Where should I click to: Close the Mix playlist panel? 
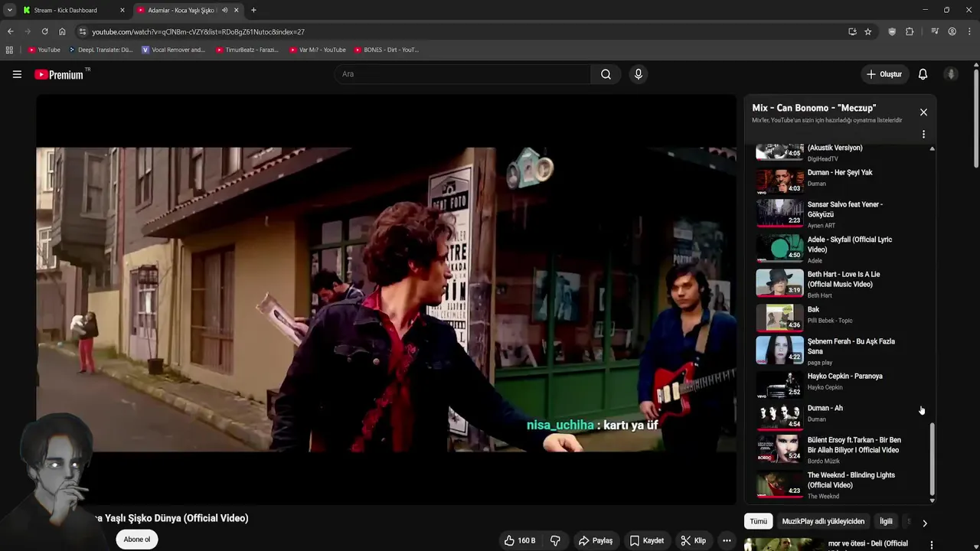[923, 112]
